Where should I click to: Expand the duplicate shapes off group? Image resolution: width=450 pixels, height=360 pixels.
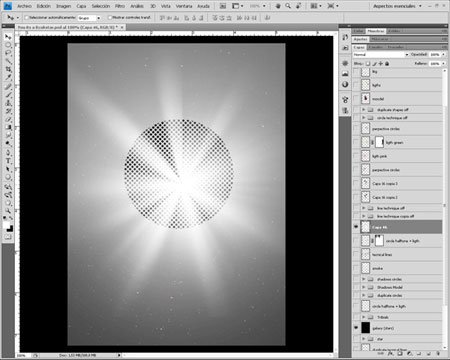coord(364,109)
